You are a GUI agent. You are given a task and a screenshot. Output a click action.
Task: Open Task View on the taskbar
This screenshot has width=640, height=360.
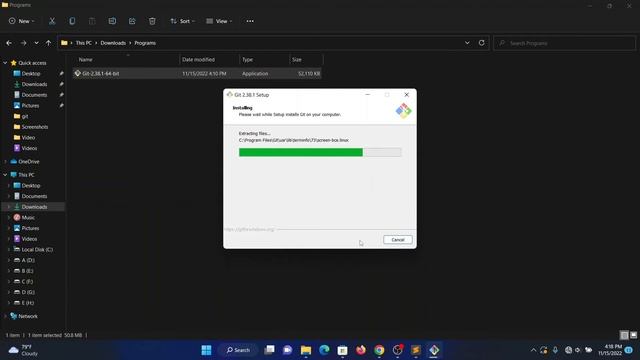point(269,350)
